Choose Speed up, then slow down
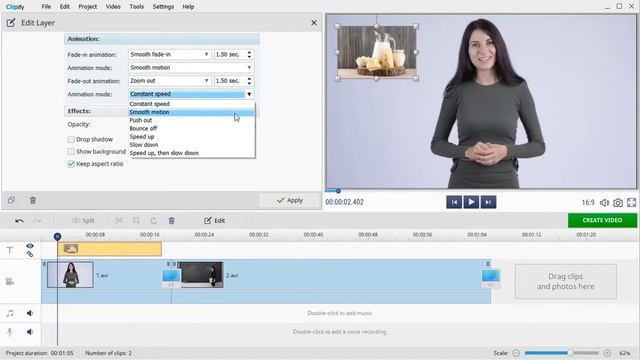The height and width of the screenshot is (360, 640). click(x=192, y=153)
